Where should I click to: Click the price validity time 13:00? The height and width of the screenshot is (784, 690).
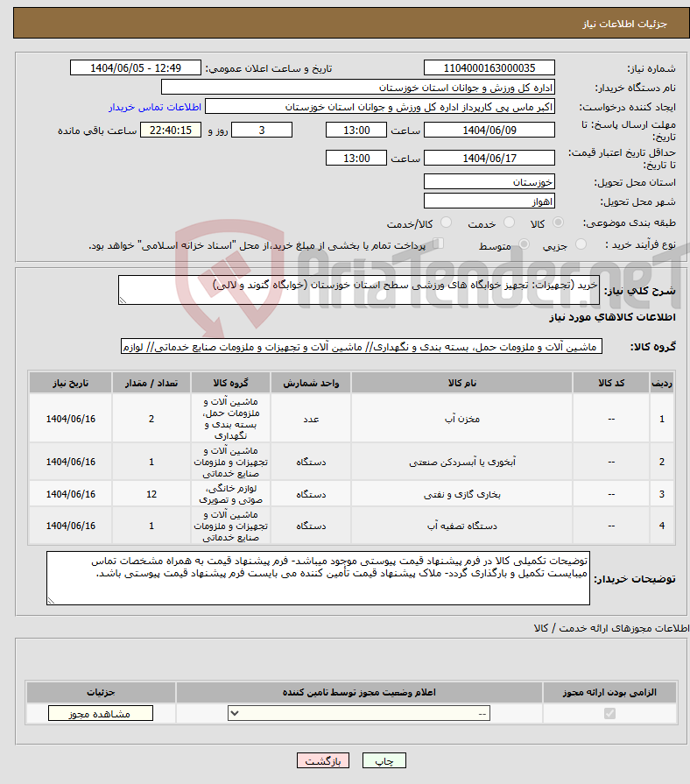click(x=356, y=158)
